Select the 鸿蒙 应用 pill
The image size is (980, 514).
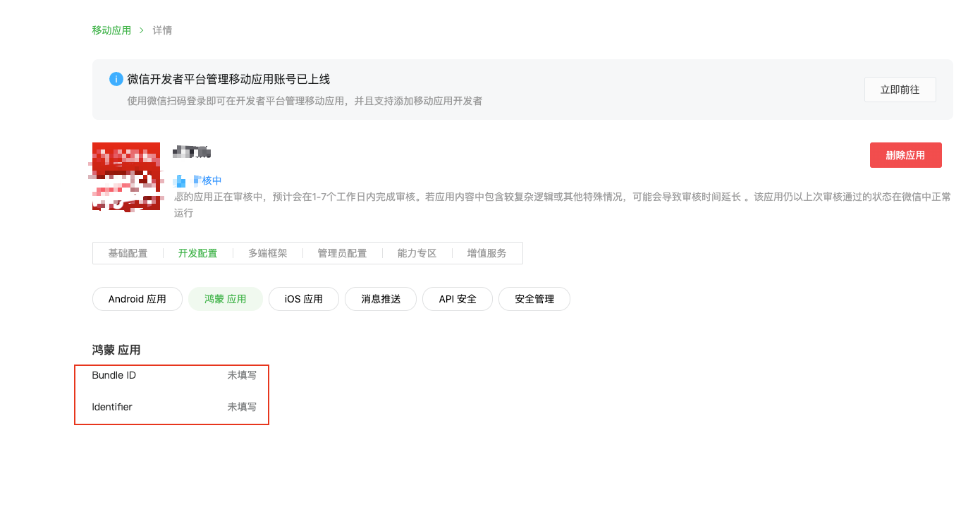pyautogui.click(x=226, y=299)
